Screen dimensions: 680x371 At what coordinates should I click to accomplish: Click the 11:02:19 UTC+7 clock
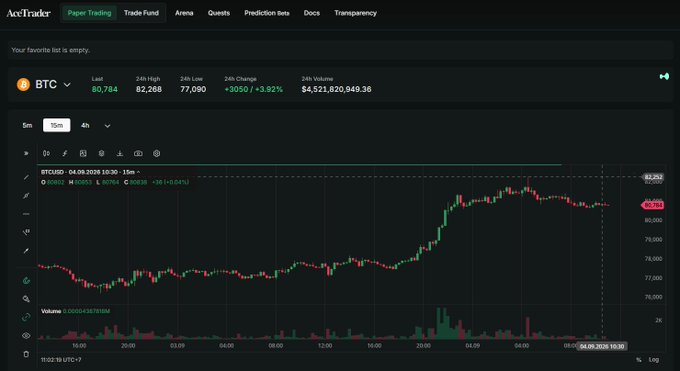click(61, 360)
